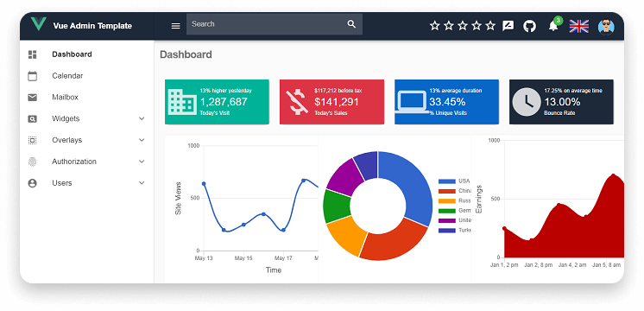Screen dimensions: 644x311
Task: Select Overlays in the sidebar
Action: pos(67,140)
